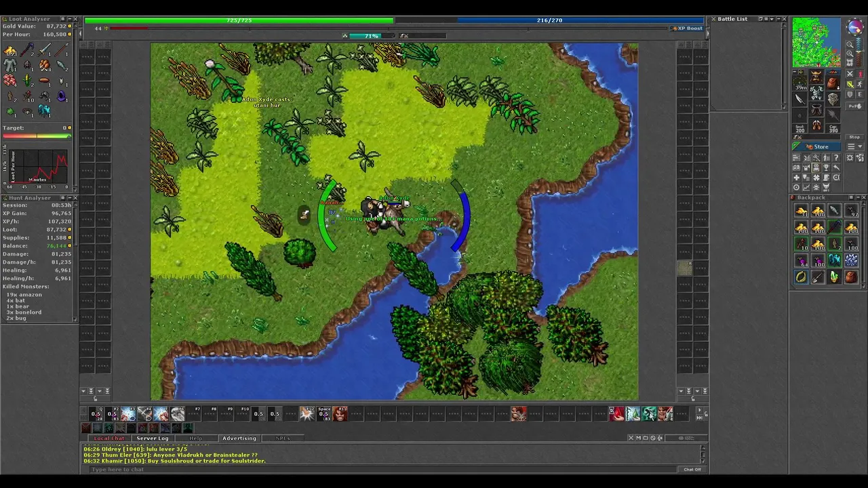Toggle the chase opponent mode icon
Image resolution: width=868 pixels, height=488 pixels.
860,84
